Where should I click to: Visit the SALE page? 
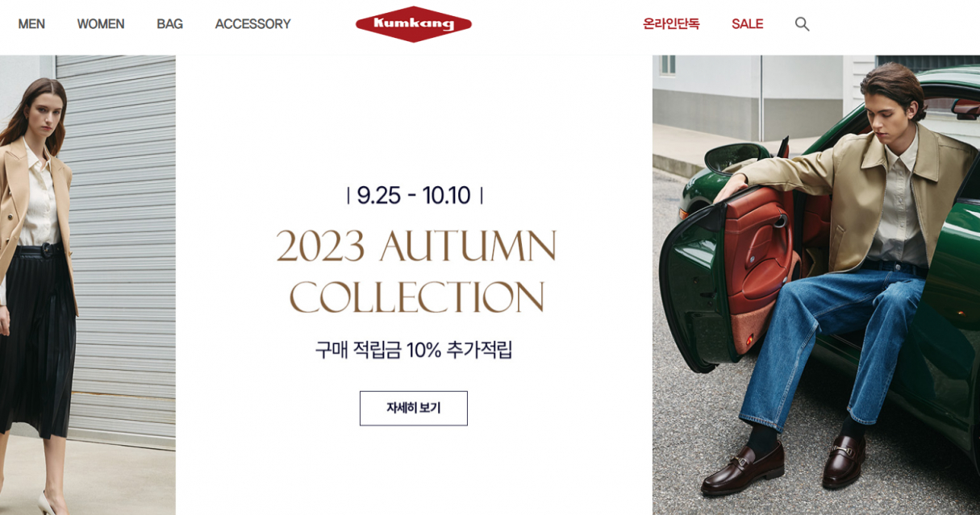(x=747, y=24)
